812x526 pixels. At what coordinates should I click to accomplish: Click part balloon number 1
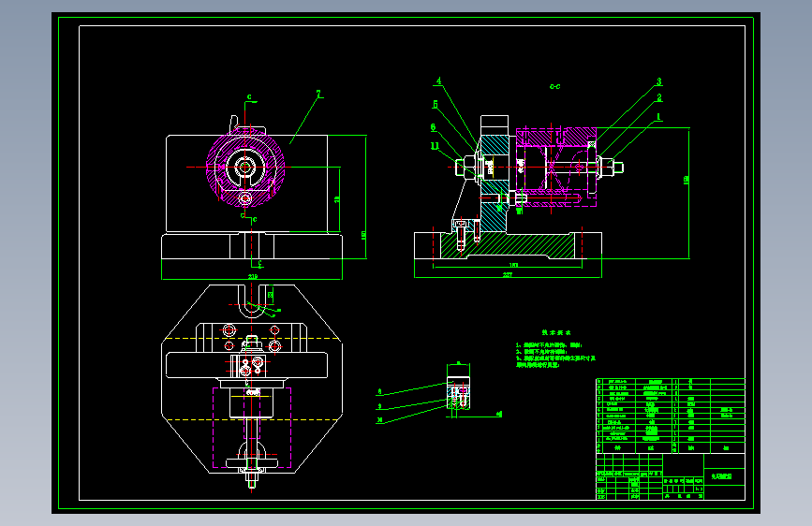click(x=658, y=117)
